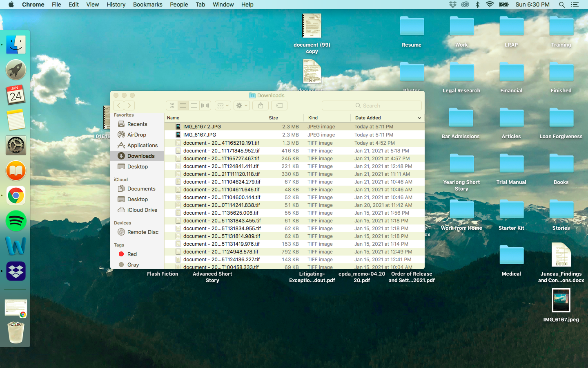The height and width of the screenshot is (368, 588).
Task: Sort files by Size column header
Action: click(x=274, y=118)
